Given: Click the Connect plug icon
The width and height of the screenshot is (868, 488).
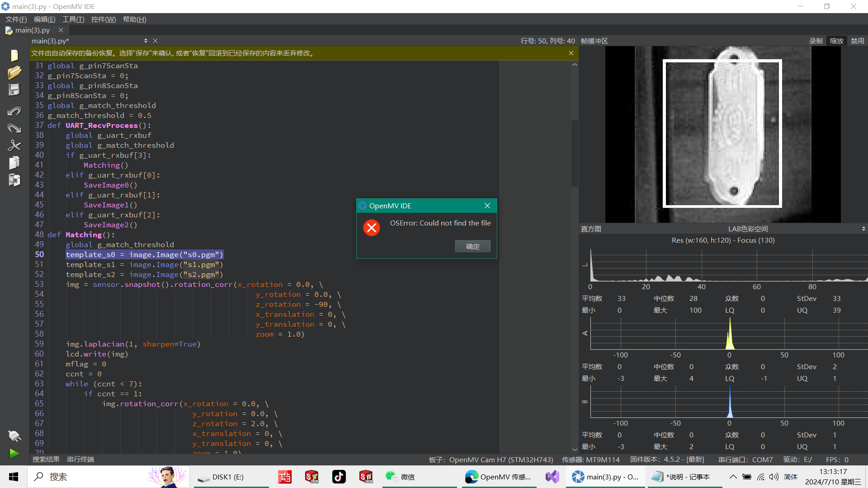Looking at the screenshot, I should [x=14, y=436].
